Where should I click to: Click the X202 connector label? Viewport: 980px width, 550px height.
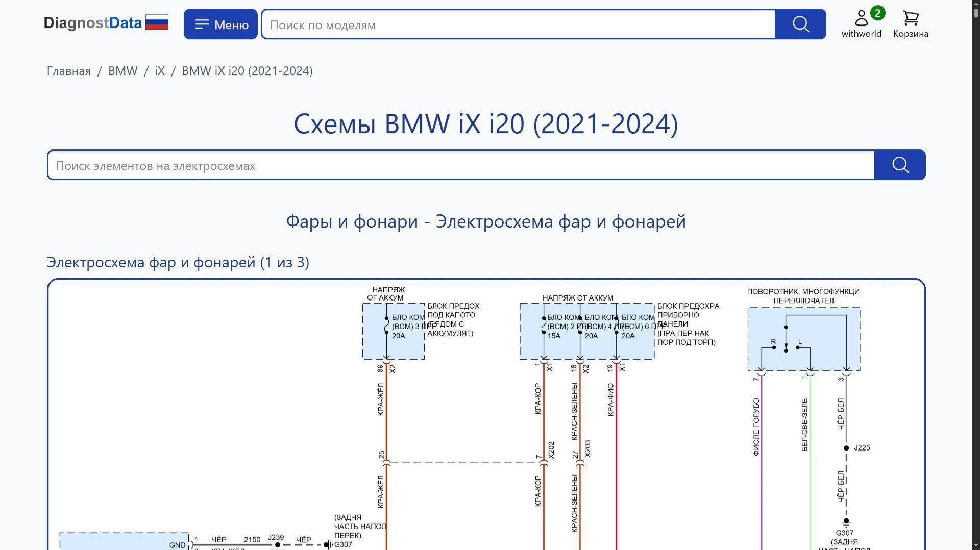click(551, 449)
